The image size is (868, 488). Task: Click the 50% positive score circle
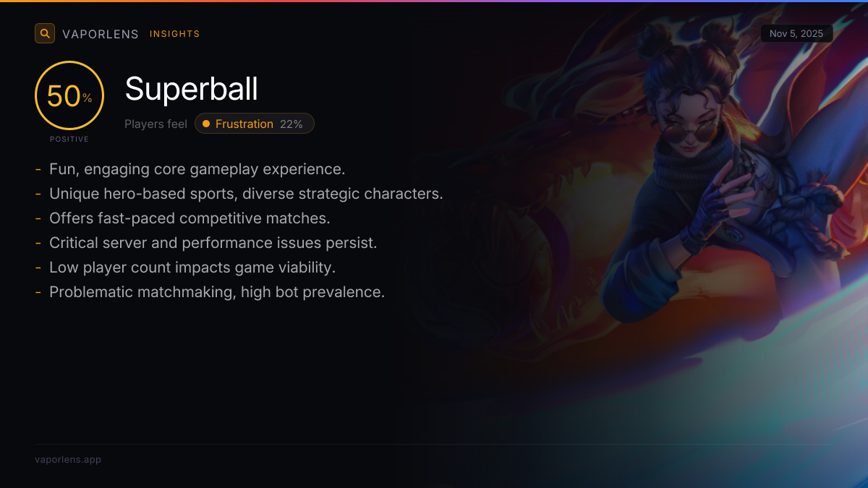(69, 95)
